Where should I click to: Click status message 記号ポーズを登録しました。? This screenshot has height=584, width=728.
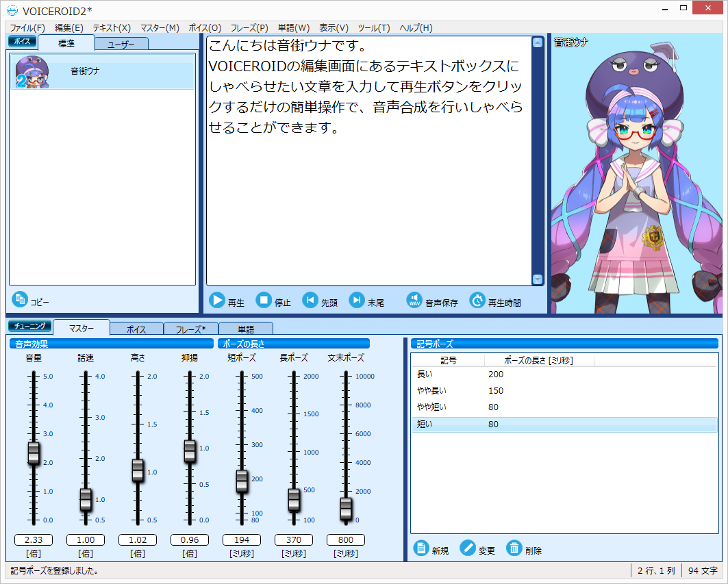54,570
